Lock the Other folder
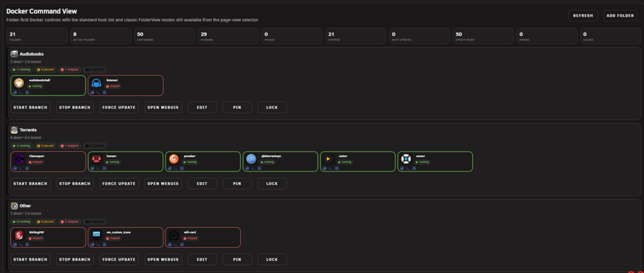 (x=272, y=259)
